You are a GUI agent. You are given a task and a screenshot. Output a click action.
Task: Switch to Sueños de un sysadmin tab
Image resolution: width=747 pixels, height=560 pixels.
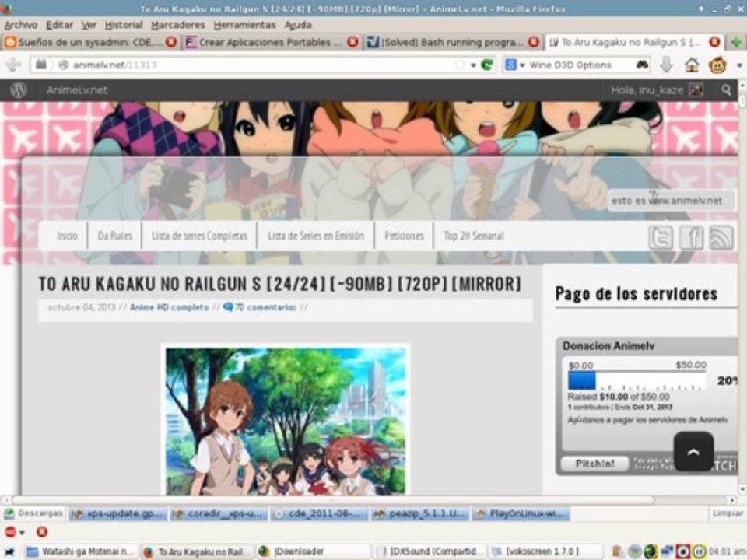point(90,42)
